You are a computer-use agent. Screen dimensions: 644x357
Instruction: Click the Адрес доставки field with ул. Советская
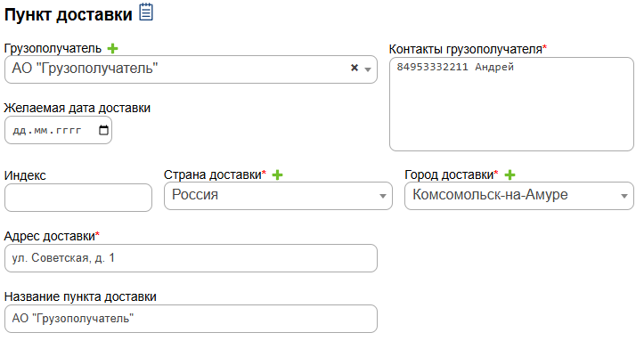point(191,258)
